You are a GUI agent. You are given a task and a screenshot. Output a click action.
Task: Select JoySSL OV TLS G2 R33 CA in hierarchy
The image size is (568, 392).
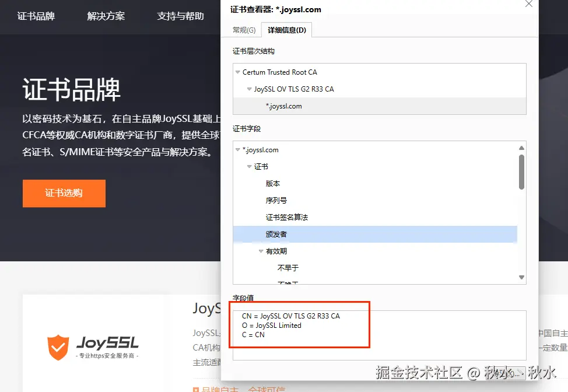click(294, 89)
